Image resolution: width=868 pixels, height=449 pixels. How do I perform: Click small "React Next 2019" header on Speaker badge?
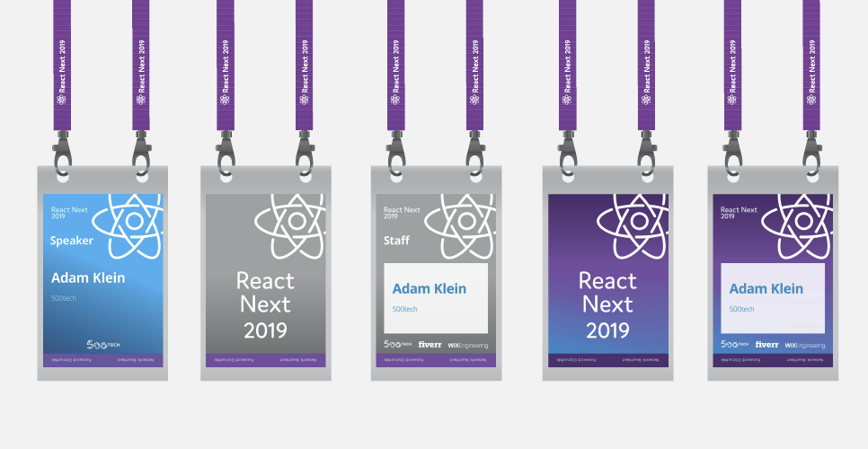pyautogui.click(x=69, y=213)
